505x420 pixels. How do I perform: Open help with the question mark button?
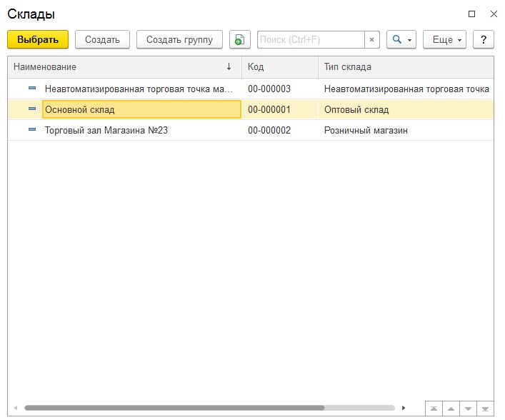(484, 40)
